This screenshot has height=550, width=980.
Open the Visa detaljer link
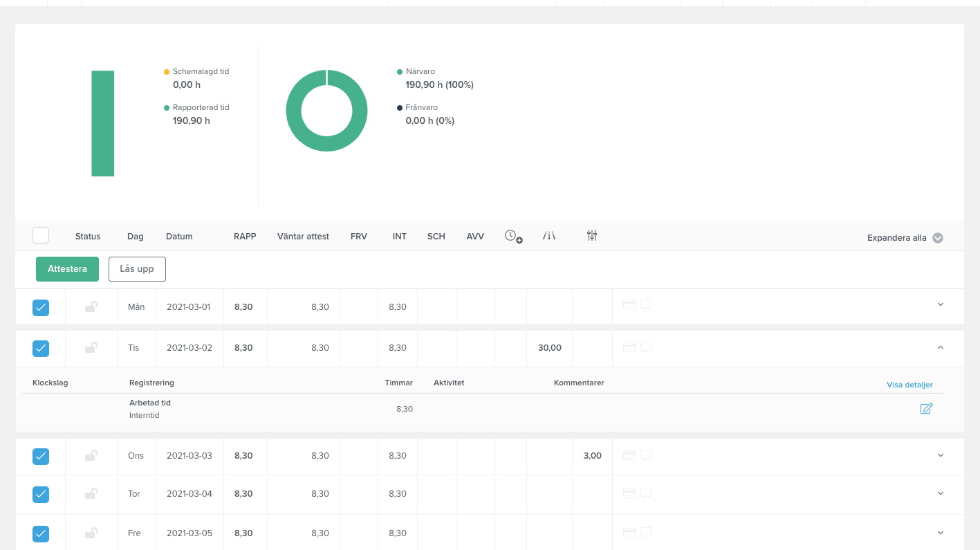point(909,385)
